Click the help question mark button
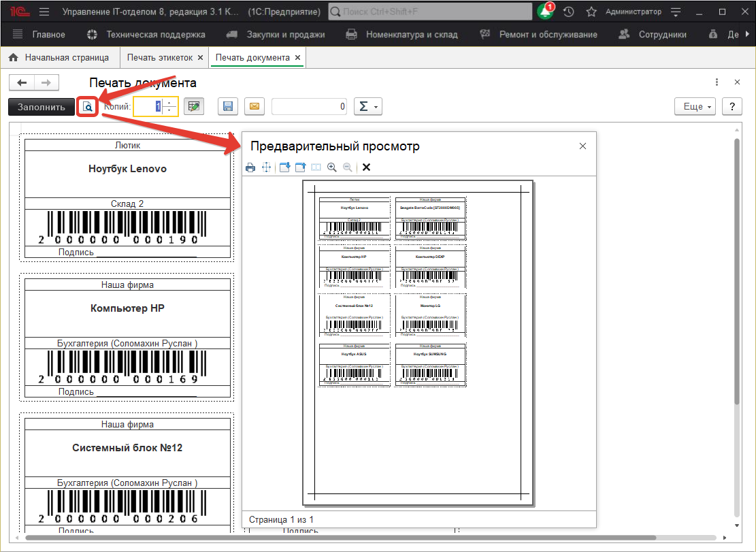The width and height of the screenshot is (756, 552). [x=732, y=107]
